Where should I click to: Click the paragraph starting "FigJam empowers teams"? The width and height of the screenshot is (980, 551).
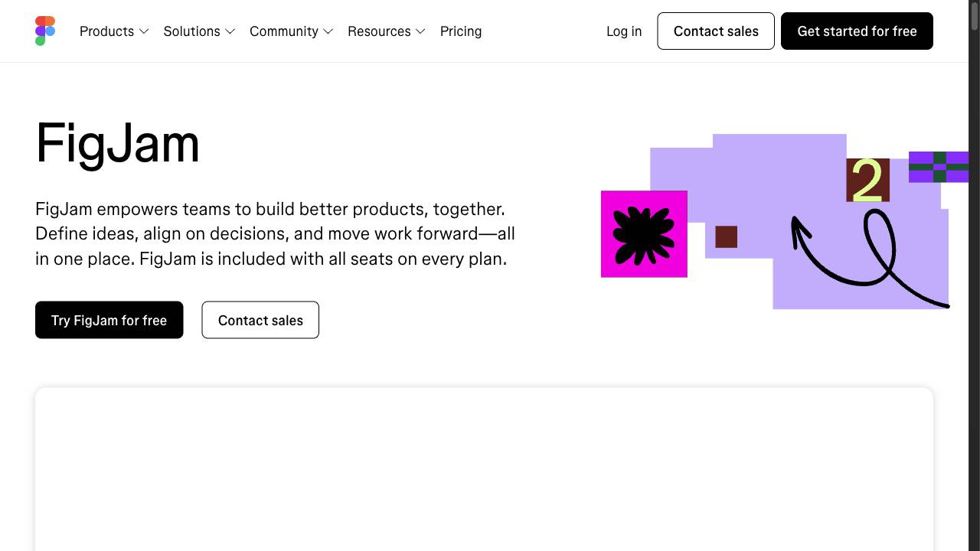pos(276,233)
